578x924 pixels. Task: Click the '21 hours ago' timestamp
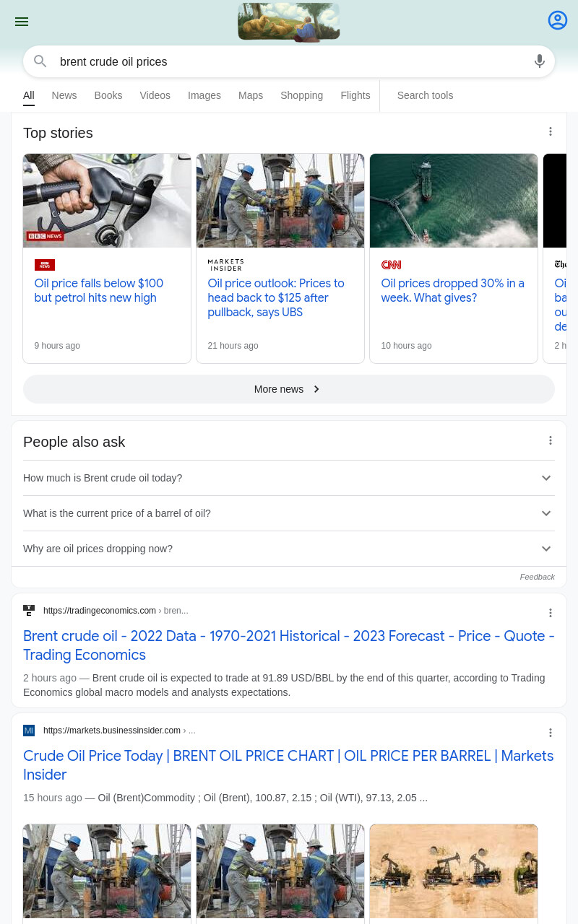(233, 346)
